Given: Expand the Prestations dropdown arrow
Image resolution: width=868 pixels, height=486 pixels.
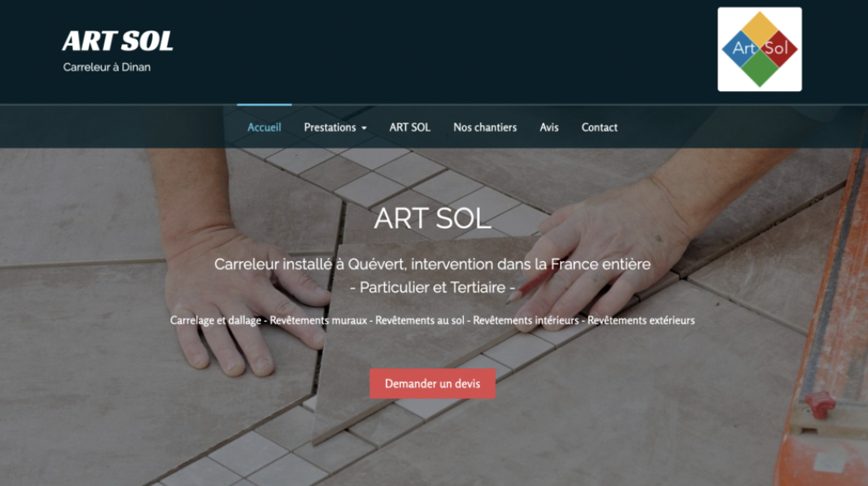Looking at the screenshot, I should tap(364, 128).
